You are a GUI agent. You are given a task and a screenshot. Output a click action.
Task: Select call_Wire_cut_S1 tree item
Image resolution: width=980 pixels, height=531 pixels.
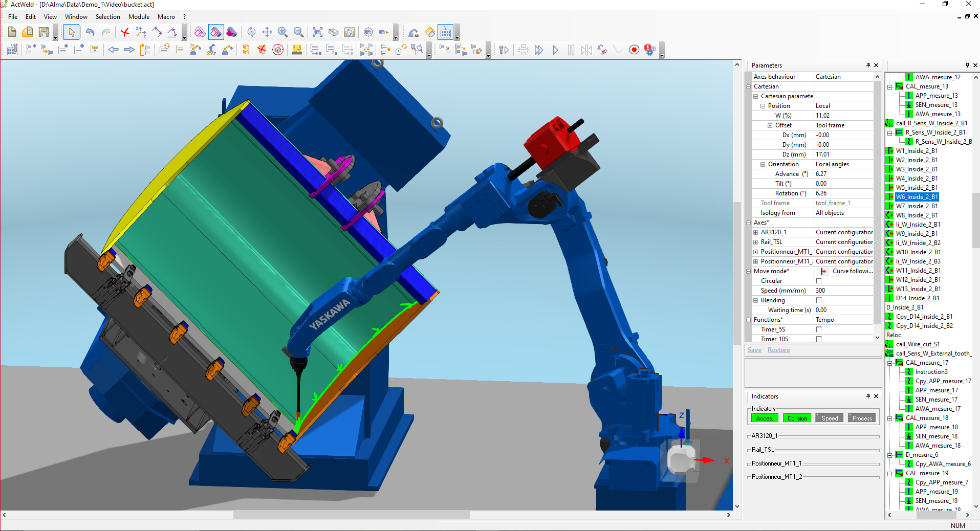pyautogui.click(x=918, y=344)
